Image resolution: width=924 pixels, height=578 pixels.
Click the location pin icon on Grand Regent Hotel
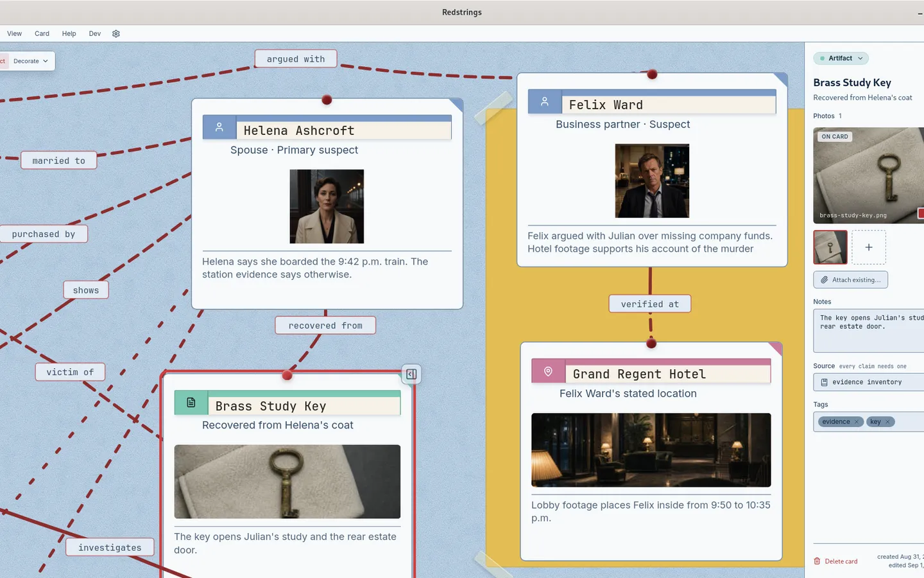point(549,371)
